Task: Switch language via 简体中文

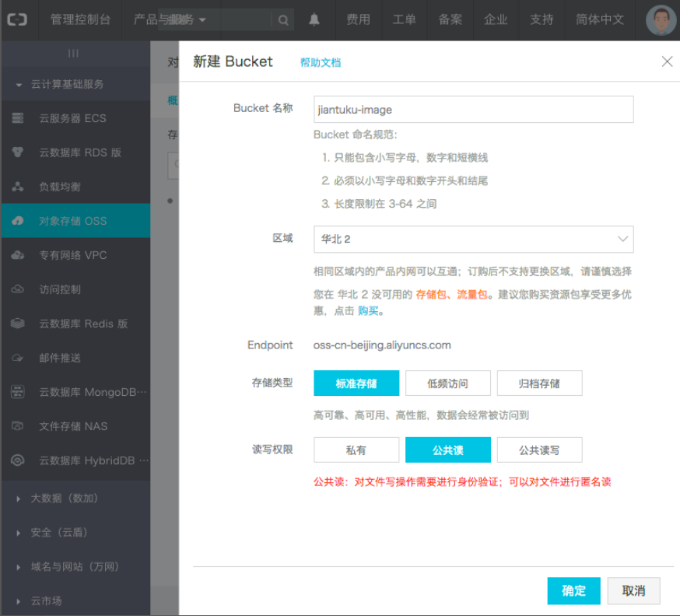Action: pyautogui.click(x=600, y=19)
